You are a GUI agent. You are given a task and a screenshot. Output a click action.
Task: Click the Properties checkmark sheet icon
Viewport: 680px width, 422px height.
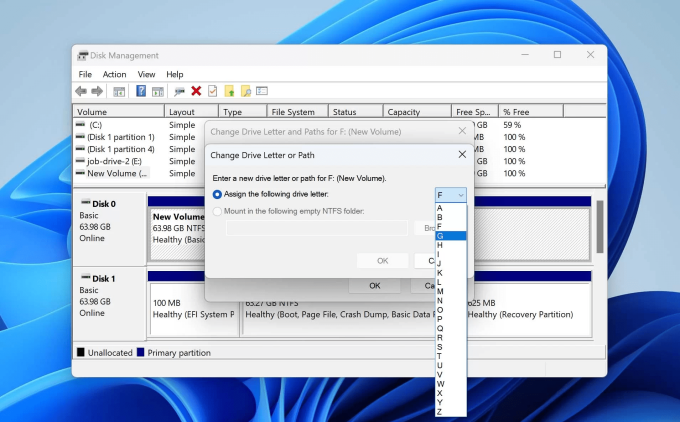click(x=212, y=91)
